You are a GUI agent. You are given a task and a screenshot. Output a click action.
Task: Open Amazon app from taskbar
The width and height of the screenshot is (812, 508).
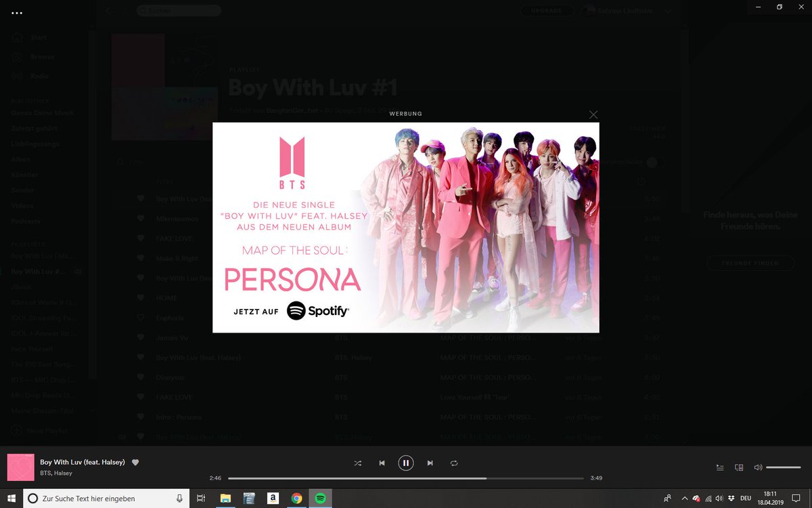pos(273,498)
